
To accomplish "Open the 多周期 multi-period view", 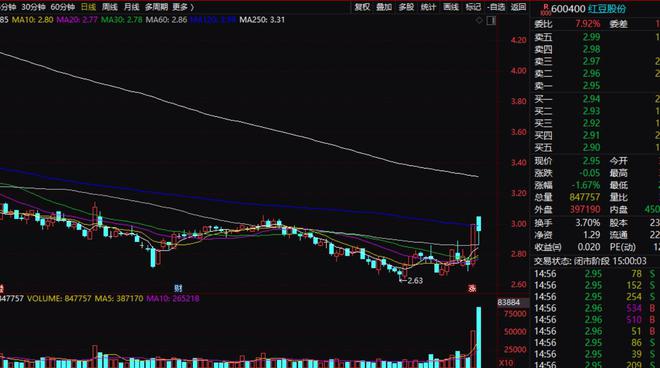I will pyautogui.click(x=156, y=7).
